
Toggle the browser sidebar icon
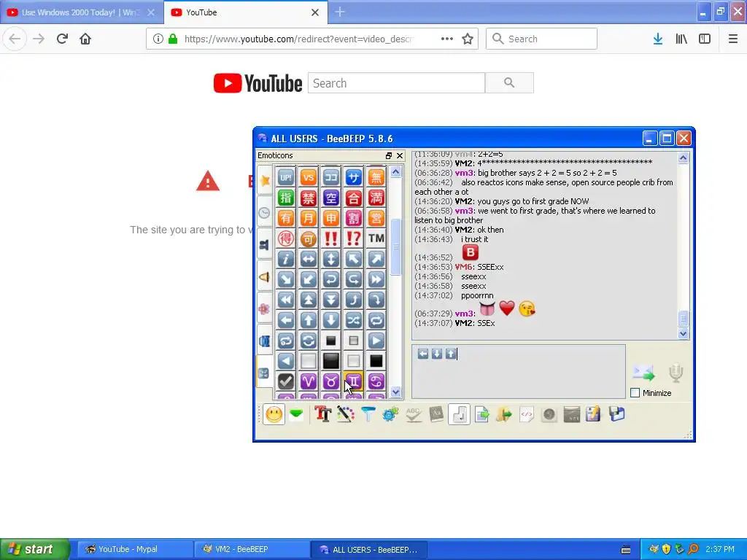coord(705,39)
